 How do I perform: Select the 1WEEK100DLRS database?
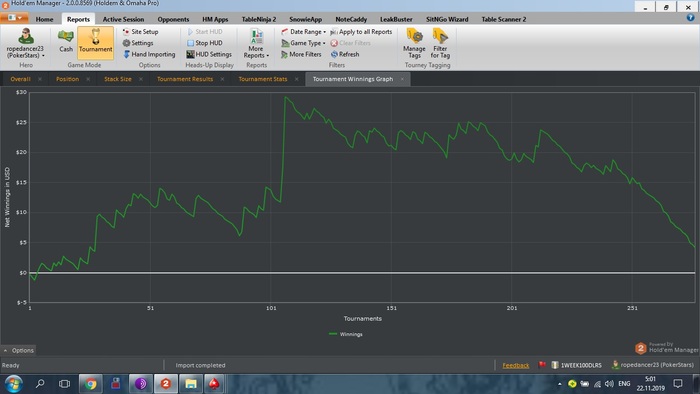pos(576,365)
